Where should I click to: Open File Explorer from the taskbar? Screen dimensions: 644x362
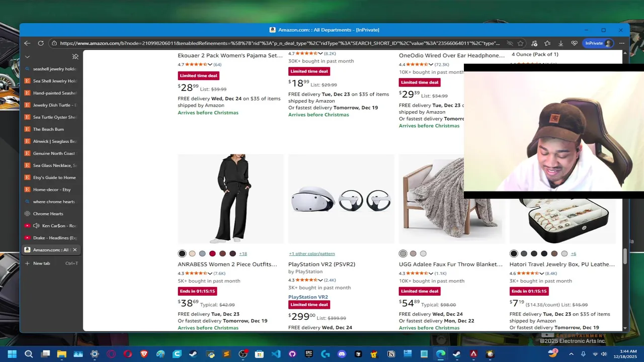pyautogui.click(x=61, y=354)
